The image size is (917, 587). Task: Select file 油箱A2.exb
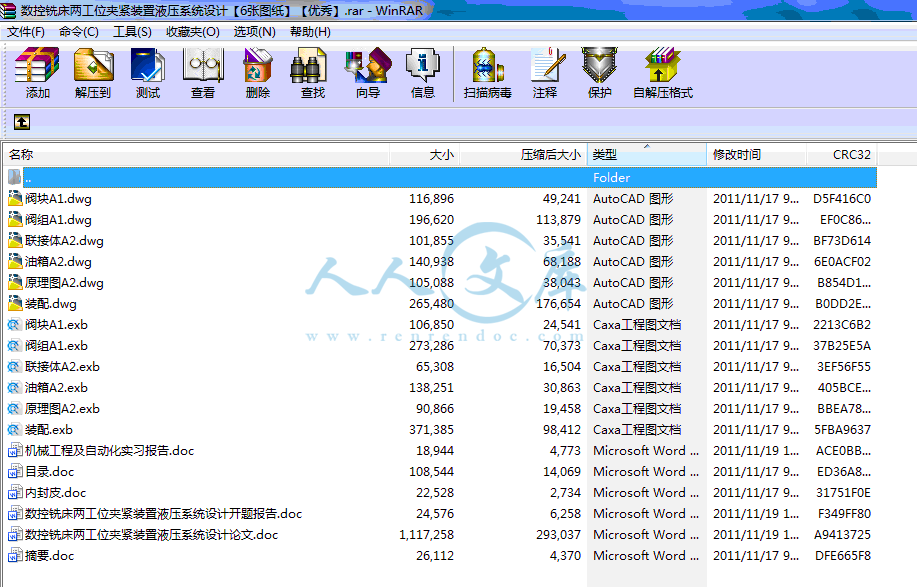pyautogui.click(x=56, y=388)
